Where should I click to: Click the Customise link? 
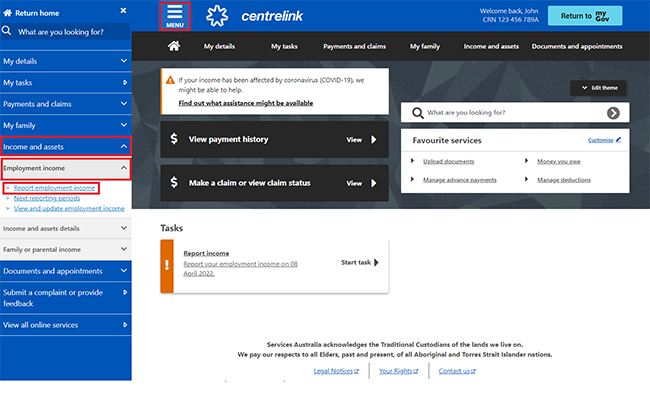tap(600, 140)
